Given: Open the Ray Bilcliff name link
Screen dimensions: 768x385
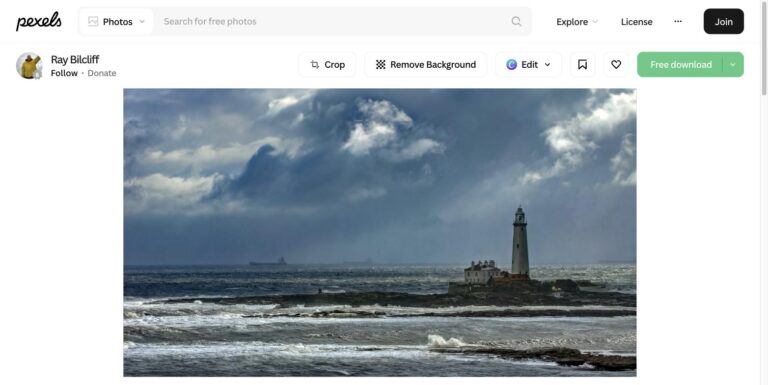Looking at the screenshot, I should tap(75, 59).
